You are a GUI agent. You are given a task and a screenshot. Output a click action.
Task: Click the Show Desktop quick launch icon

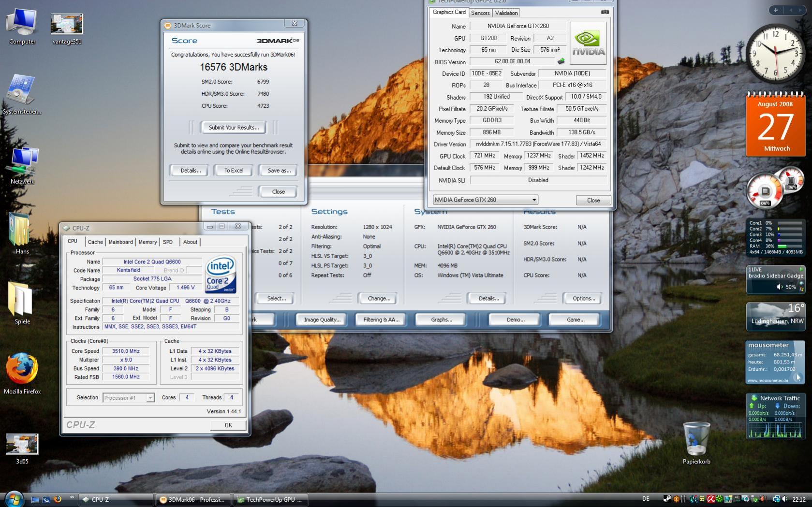(35, 500)
